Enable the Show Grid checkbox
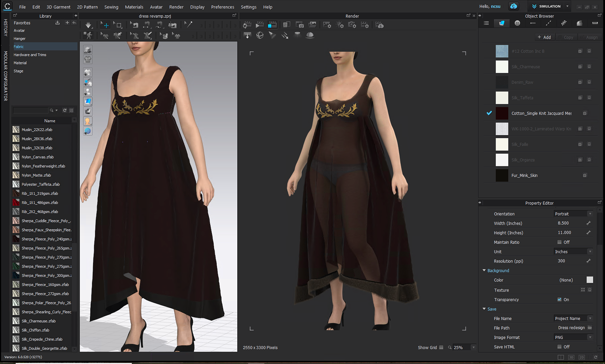This screenshot has height=364, width=605. pyautogui.click(x=441, y=347)
